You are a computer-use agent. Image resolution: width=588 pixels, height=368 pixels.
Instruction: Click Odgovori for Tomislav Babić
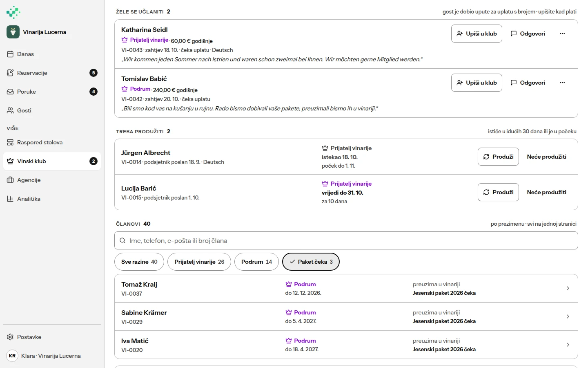click(x=528, y=83)
